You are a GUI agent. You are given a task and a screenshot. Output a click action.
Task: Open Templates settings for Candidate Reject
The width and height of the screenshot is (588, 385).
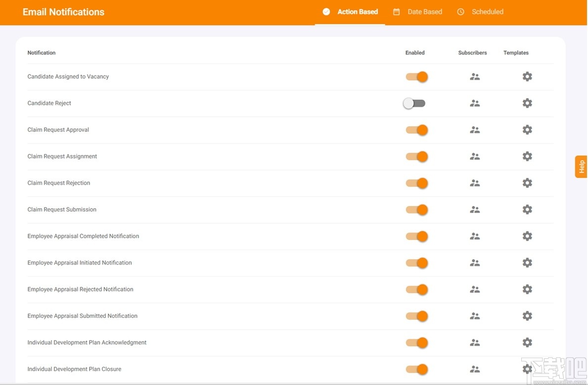[x=527, y=103]
